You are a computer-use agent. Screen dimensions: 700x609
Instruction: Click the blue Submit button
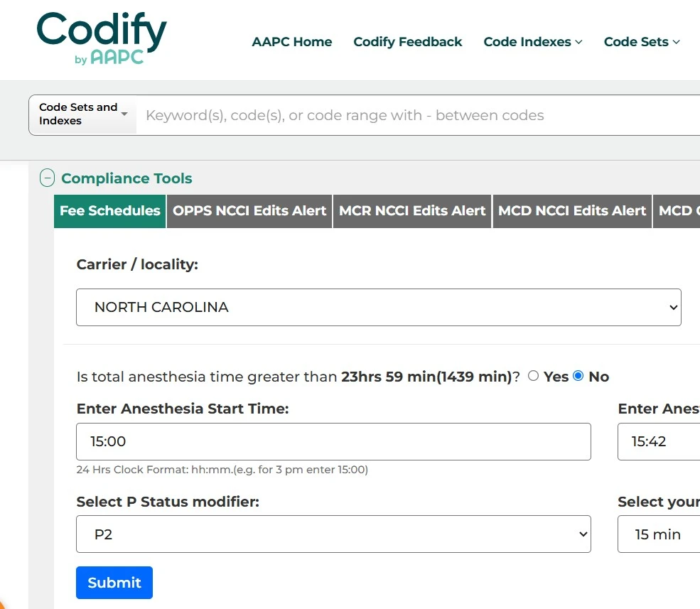point(114,583)
